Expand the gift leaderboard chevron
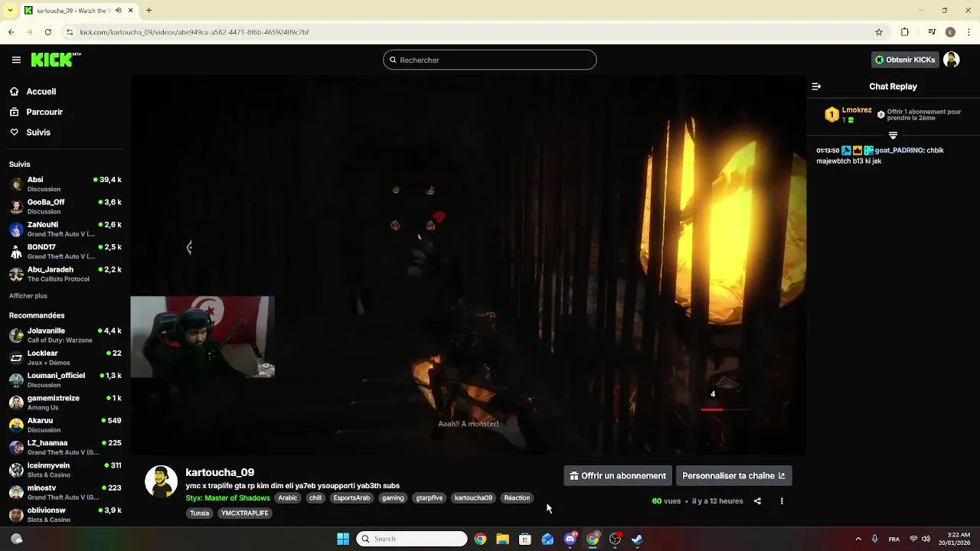980x551 pixels. coord(893,135)
